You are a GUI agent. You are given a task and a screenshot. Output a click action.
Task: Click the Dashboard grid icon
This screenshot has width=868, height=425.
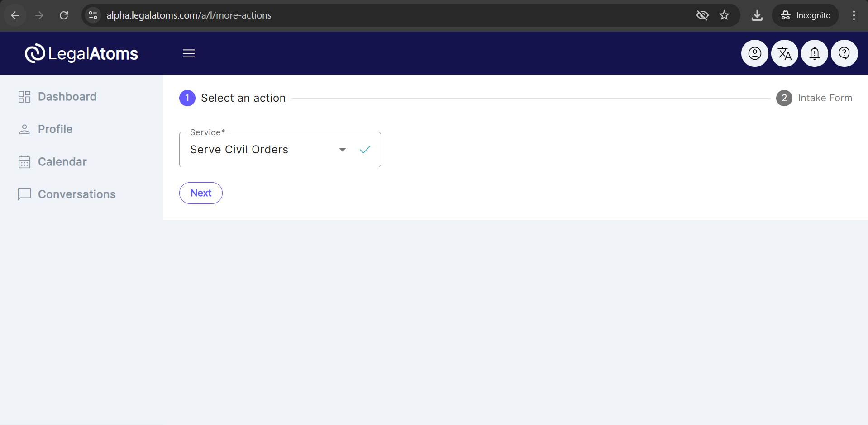click(x=24, y=97)
